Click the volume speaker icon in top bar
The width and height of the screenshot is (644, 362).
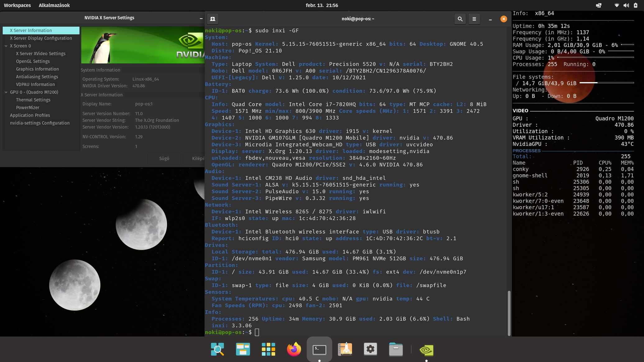click(x=626, y=5)
